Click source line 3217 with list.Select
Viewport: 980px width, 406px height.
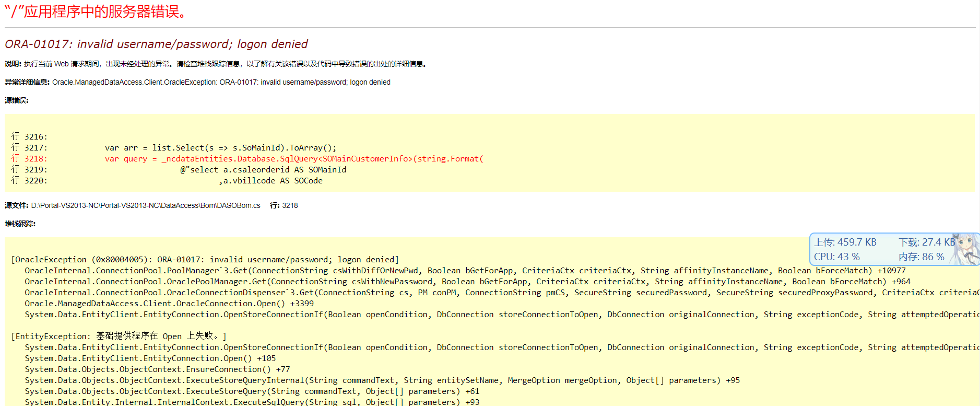tap(220, 148)
